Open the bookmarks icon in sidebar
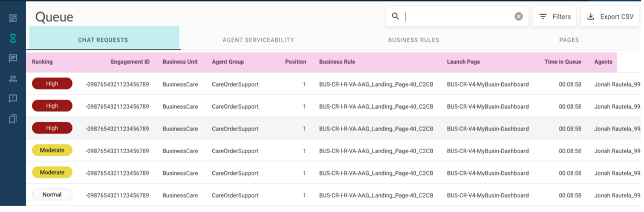Screen dimensions: 644x212 point(13,119)
